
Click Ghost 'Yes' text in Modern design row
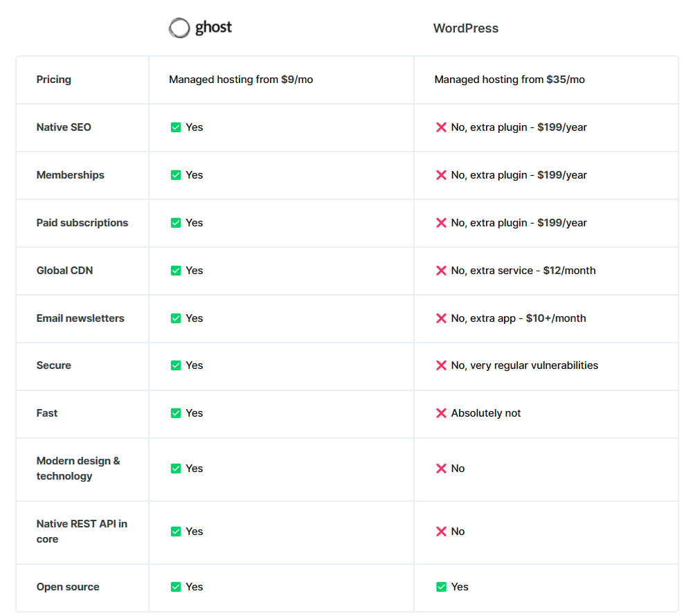click(194, 469)
